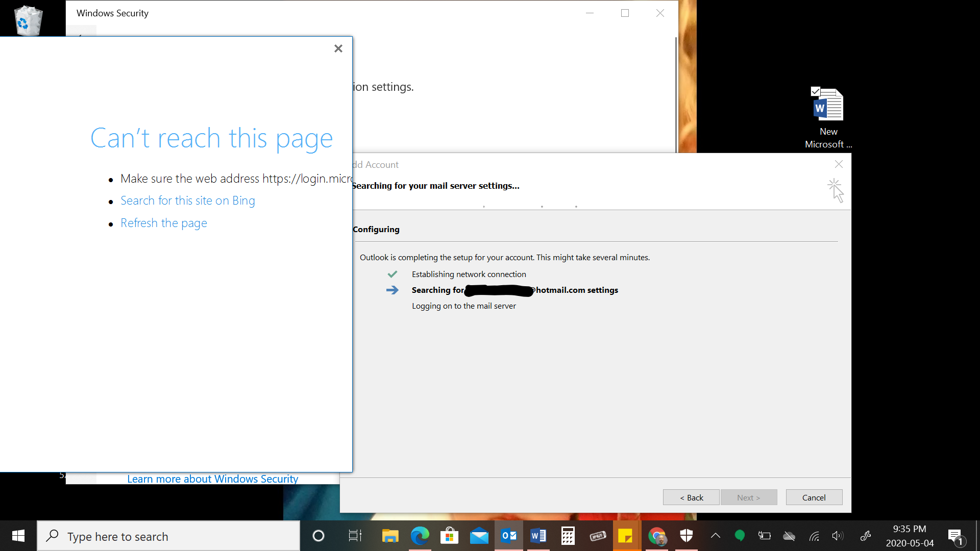Show hidden system tray icons
Image resolution: width=980 pixels, height=551 pixels.
tap(716, 536)
